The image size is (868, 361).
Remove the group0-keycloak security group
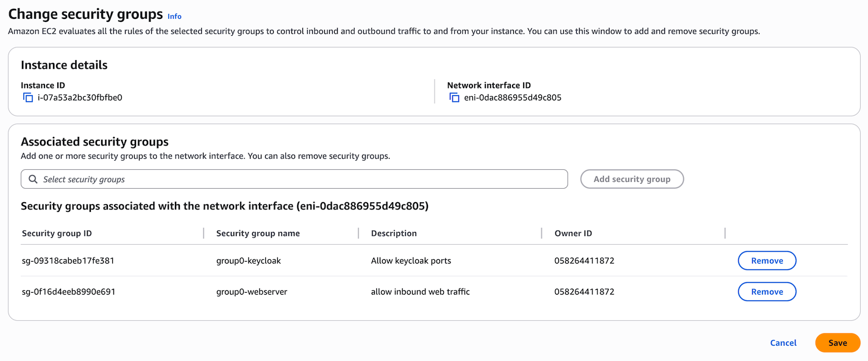pyautogui.click(x=766, y=261)
